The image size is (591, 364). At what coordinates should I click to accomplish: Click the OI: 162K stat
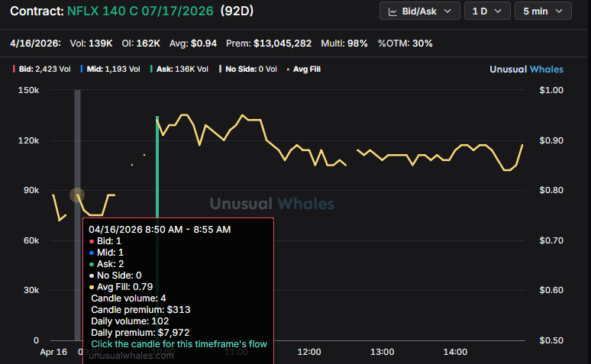pos(140,43)
